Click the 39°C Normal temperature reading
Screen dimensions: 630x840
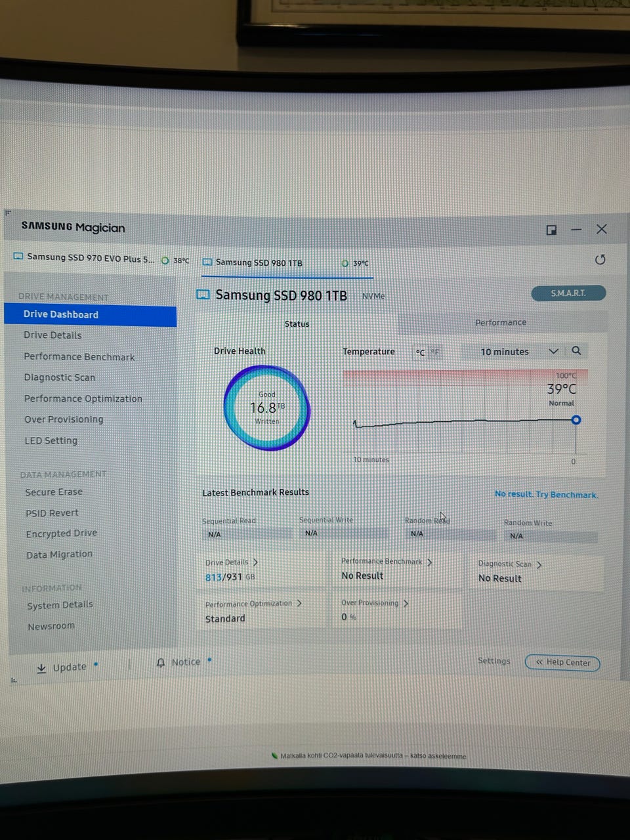click(x=562, y=394)
